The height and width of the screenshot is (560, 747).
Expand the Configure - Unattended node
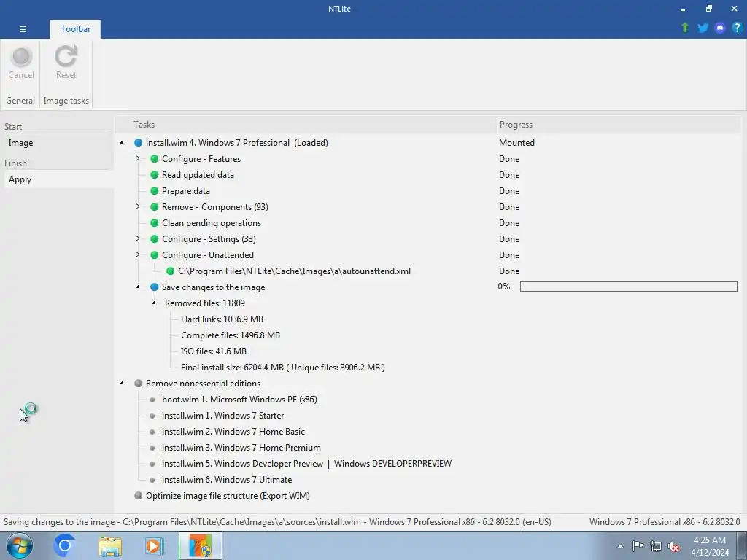137,254
